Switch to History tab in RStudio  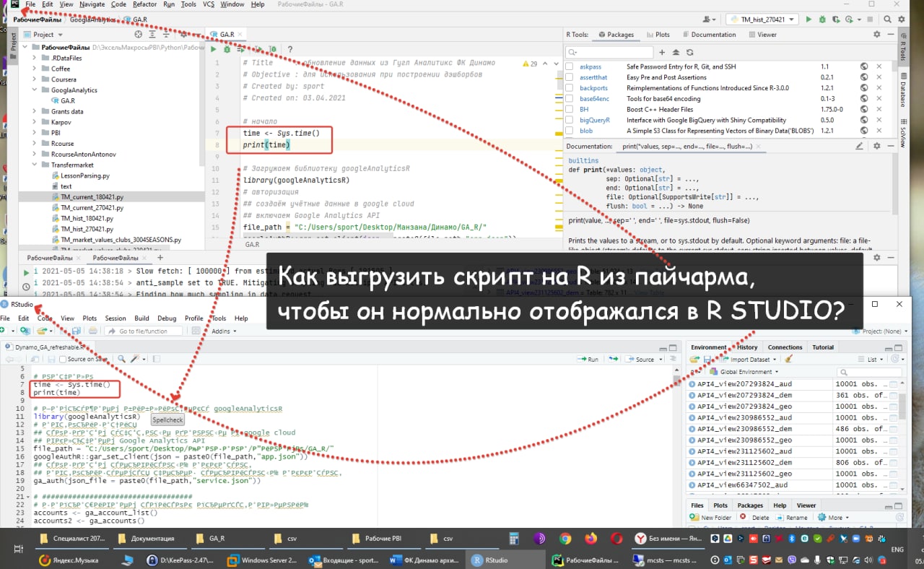[747, 347]
